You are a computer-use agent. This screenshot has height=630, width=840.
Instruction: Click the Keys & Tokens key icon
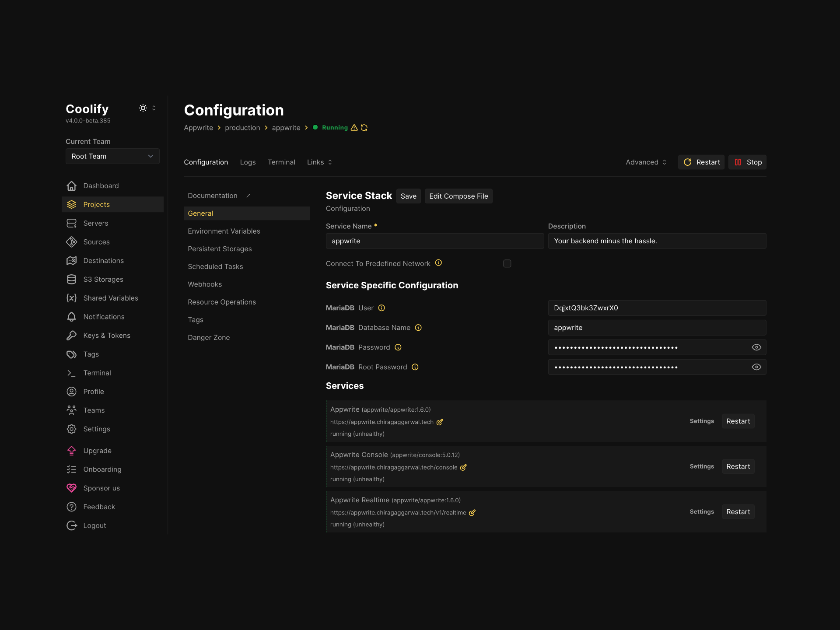coord(71,336)
